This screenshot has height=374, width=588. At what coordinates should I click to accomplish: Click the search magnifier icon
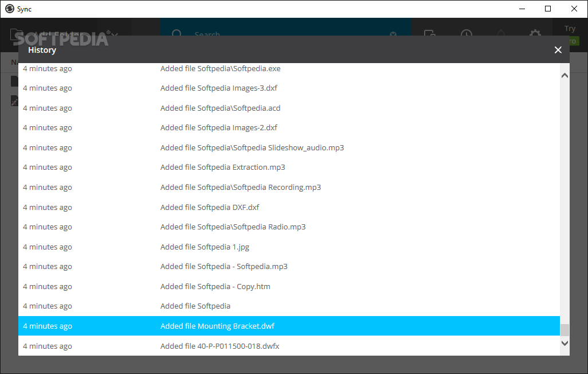[177, 34]
